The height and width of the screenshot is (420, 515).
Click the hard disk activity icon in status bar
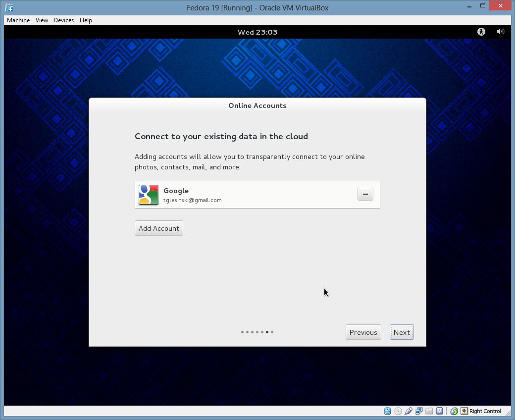click(388, 411)
